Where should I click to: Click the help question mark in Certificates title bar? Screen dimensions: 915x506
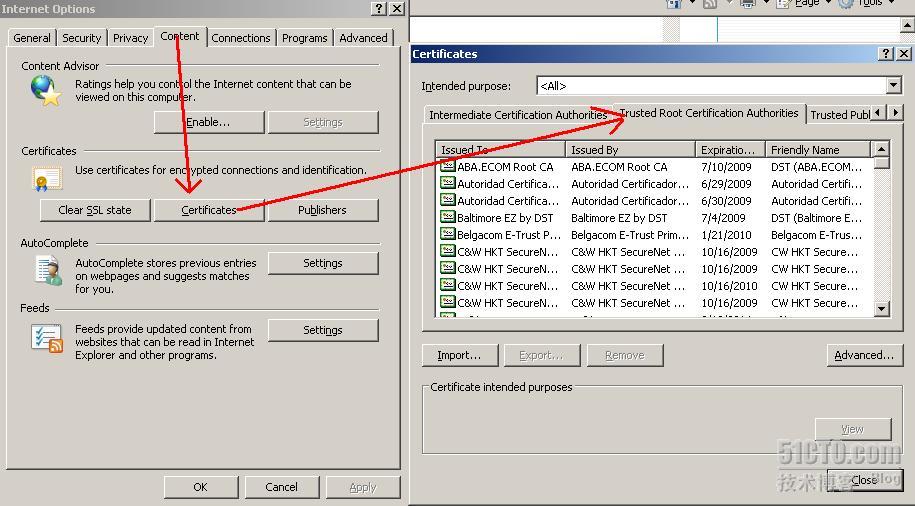click(x=886, y=54)
